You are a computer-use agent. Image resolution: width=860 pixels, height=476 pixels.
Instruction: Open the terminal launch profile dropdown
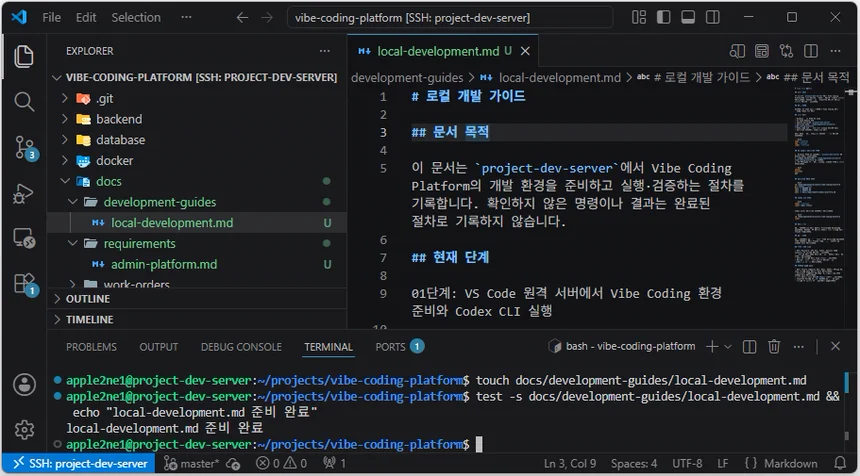click(x=728, y=347)
